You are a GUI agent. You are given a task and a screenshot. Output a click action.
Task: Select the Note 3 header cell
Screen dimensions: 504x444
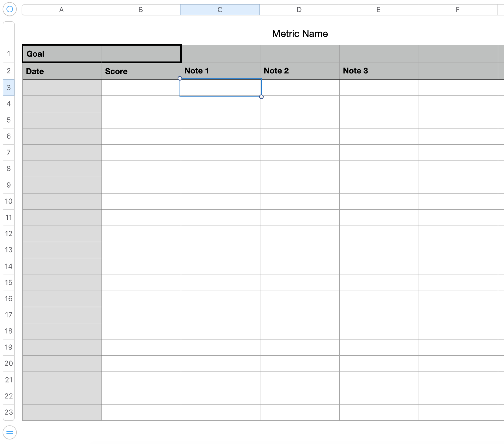click(x=379, y=71)
